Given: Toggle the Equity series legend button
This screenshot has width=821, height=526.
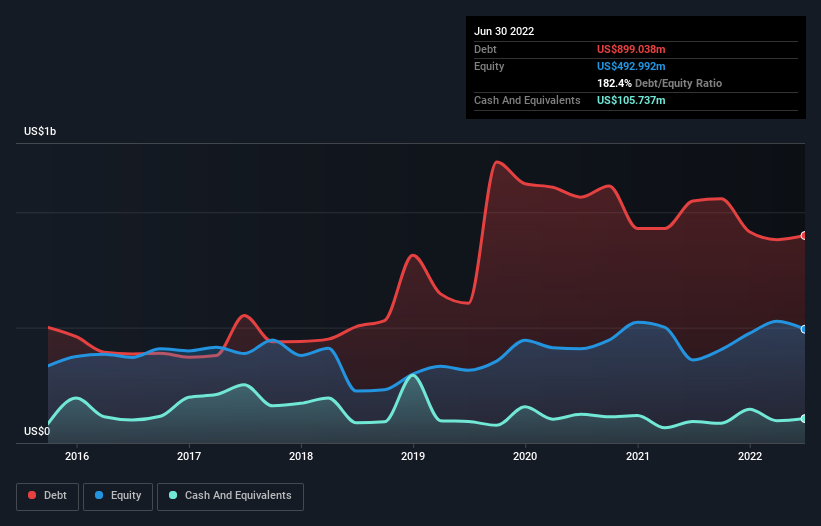Looking at the screenshot, I should pos(118,496).
